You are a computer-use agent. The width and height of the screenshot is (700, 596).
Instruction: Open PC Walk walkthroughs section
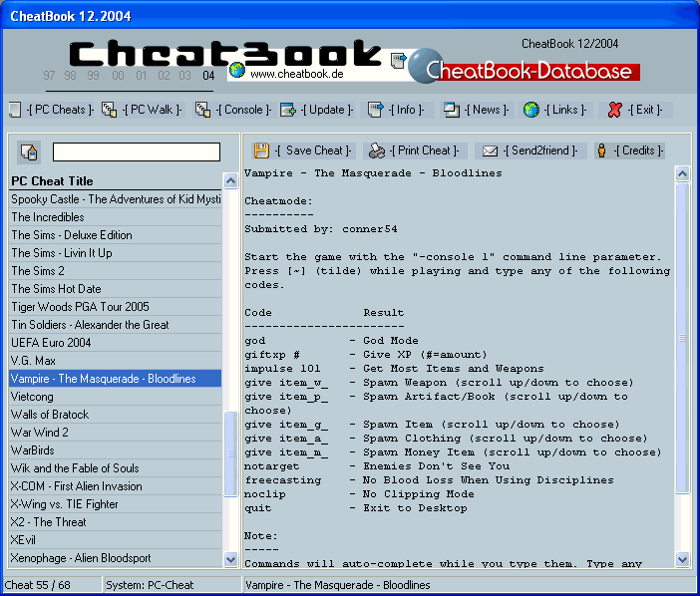click(x=110, y=110)
